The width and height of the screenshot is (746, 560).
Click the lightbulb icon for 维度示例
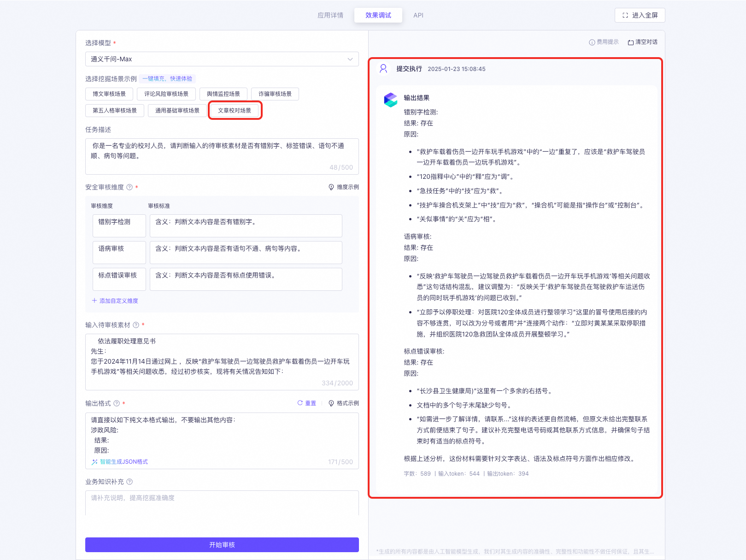point(331,187)
